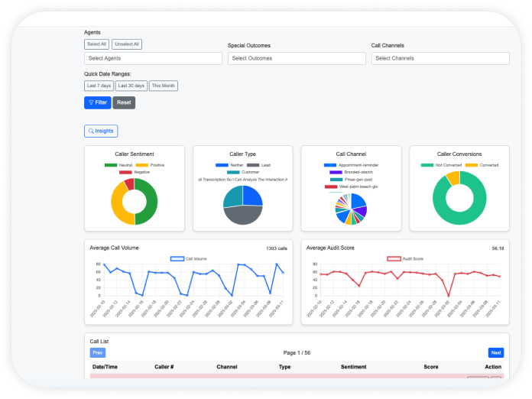
Task: Apply the Last 7 days range
Action: point(99,86)
